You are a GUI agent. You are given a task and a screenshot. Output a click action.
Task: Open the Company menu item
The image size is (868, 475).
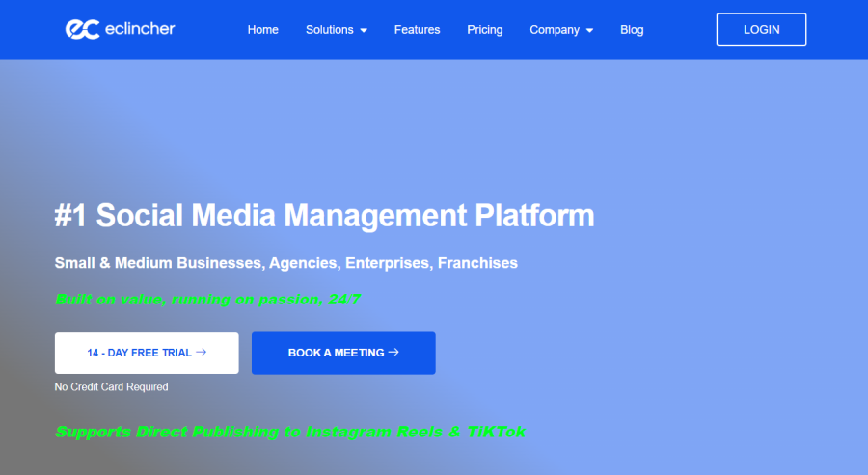pyautogui.click(x=555, y=30)
